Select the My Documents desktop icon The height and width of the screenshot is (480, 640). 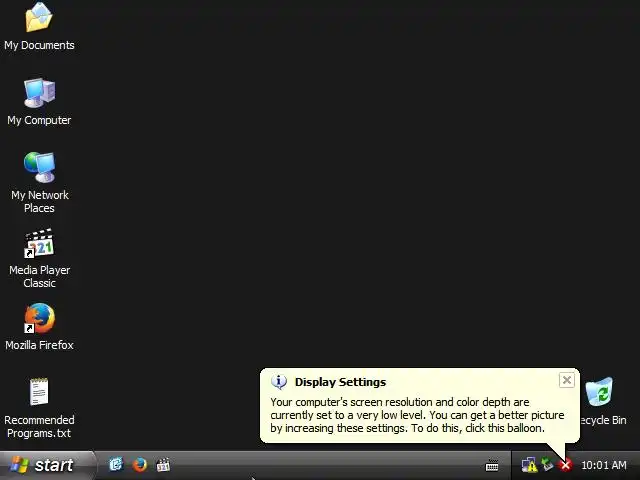click(39, 17)
